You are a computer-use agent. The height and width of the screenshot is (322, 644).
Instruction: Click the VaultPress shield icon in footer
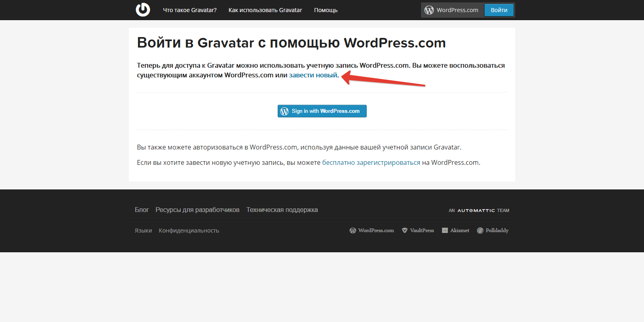pos(405,231)
